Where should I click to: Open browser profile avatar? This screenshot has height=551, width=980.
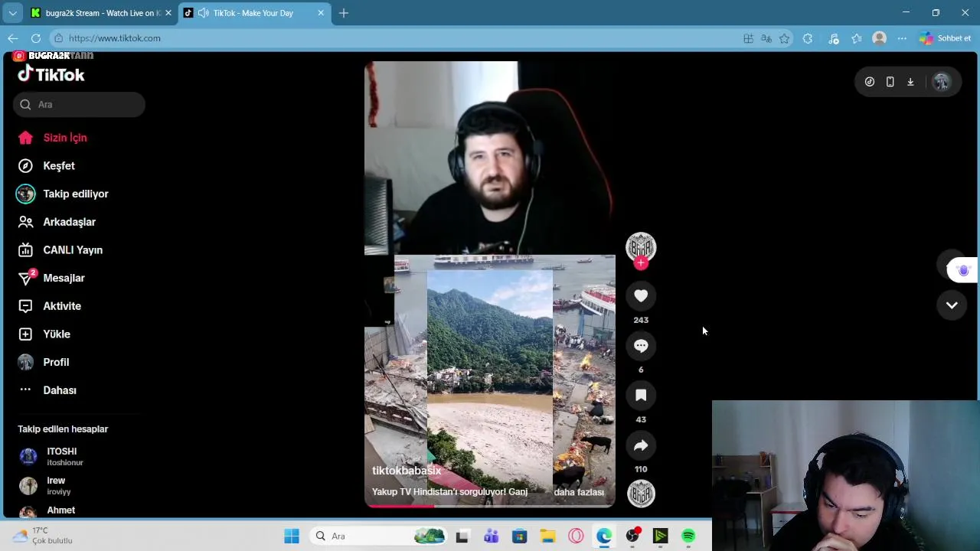(880, 38)
